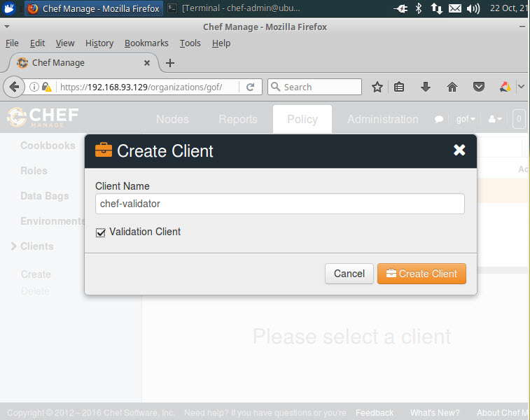Bookmark this page with the star icon

tap(377, 87)
